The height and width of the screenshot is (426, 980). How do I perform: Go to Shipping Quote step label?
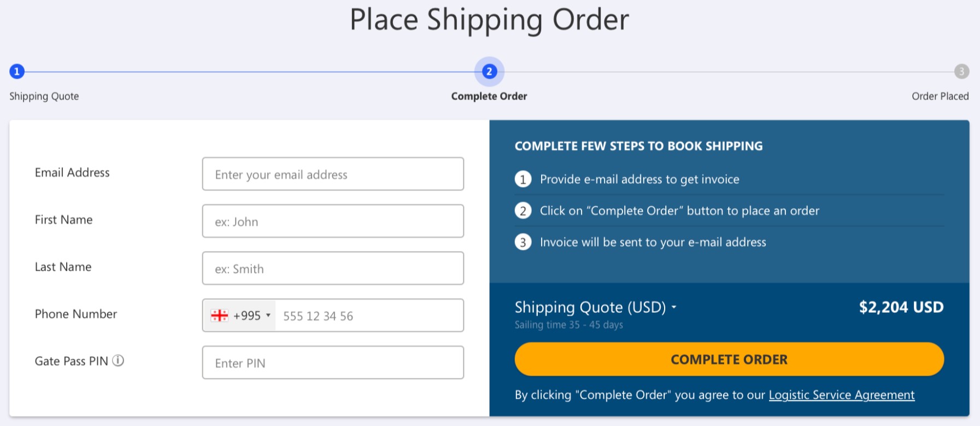[44, 96]
